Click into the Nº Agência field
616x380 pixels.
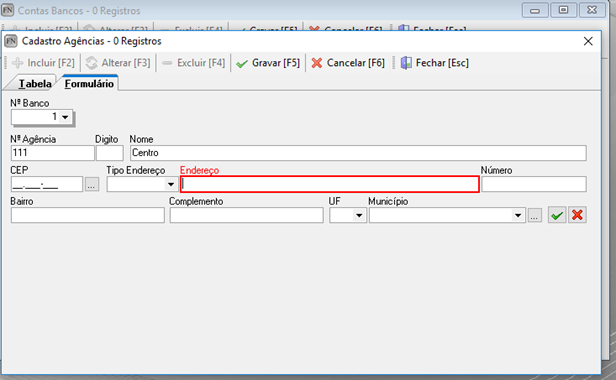click(53, 153)
